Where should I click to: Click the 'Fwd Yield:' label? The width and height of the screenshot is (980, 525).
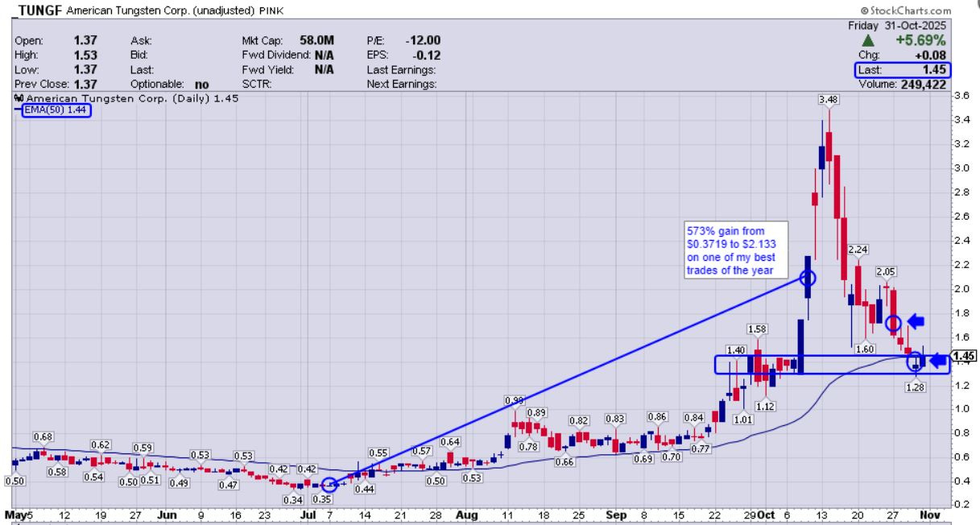267,69
